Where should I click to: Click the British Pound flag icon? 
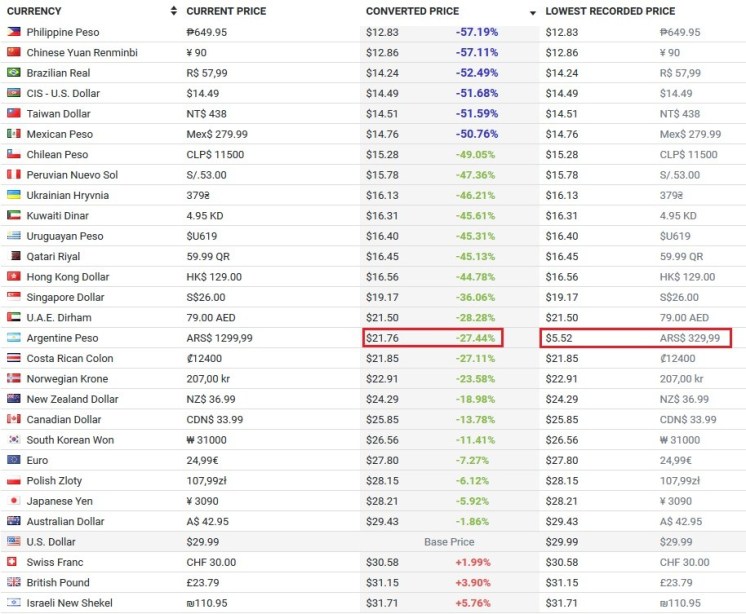coord(14,582)
